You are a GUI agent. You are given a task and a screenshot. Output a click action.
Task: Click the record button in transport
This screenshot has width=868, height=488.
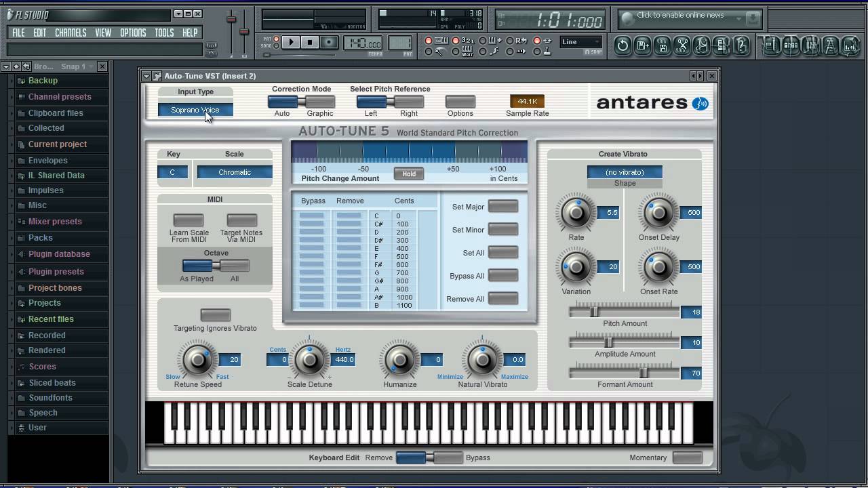(x=329, y=42)
